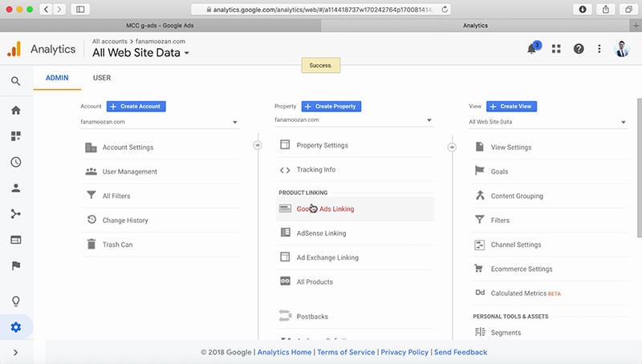
Task: Select the USER tab
Action: pyautogui.click(x=102, y=78)
